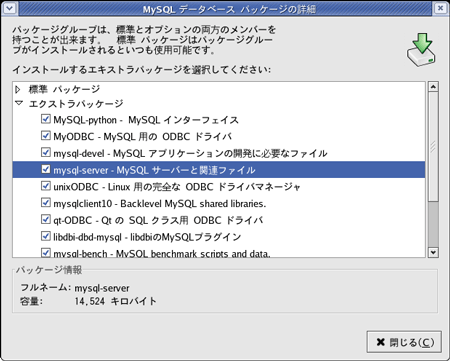The image size is (450, 361).
Task: Click the '容量:' label
Action: coord(31,301)
